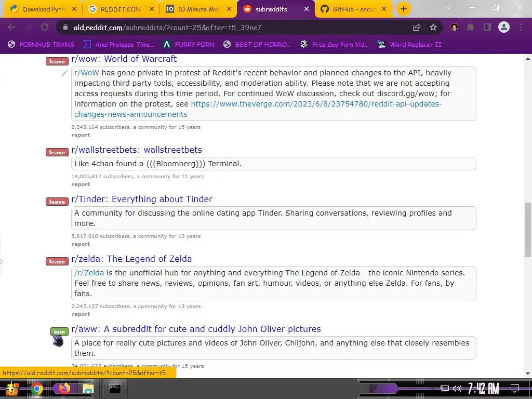Toggle the browser side panel icon
This screenshot has width=532, height=399.
coord(487,27)
